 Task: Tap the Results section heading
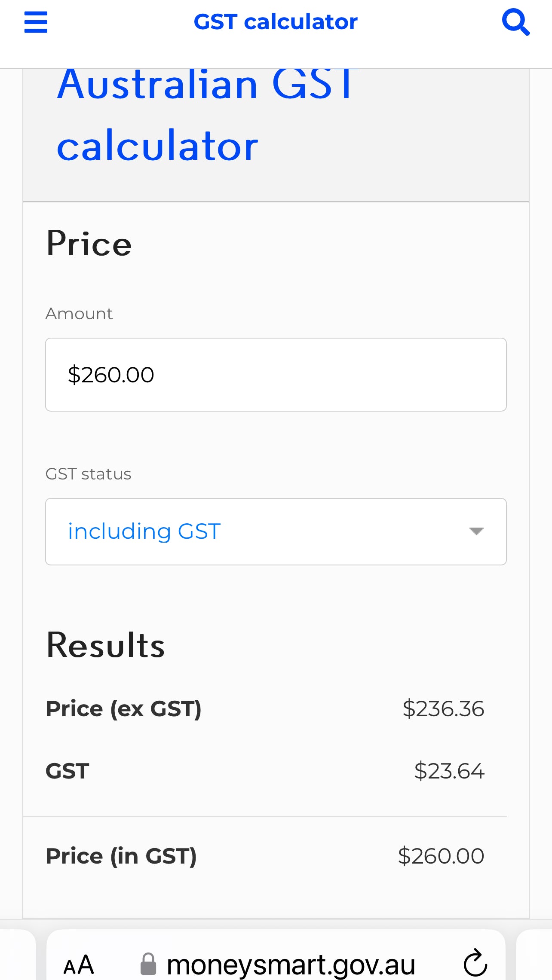(105, 645)
